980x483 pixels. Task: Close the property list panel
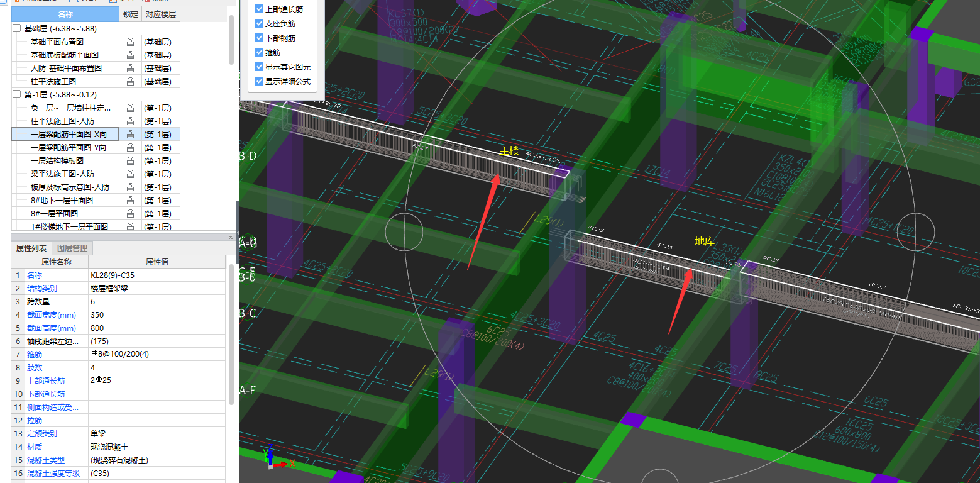point(230,237)
